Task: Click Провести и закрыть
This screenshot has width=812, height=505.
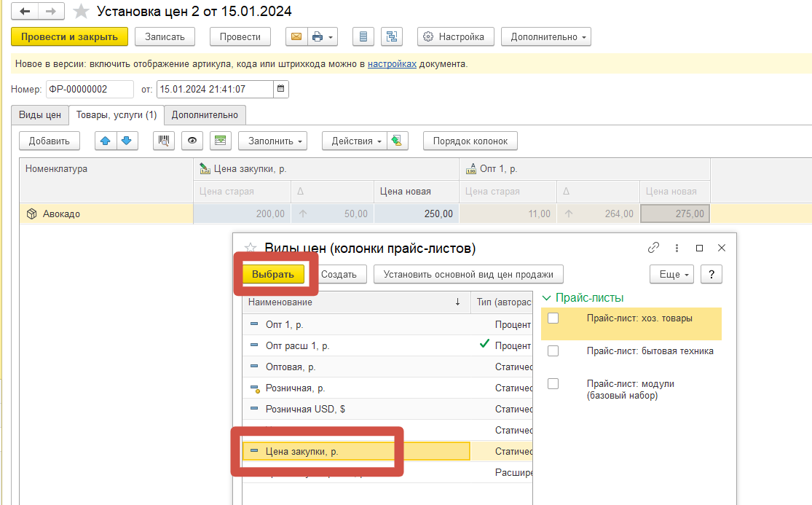Action: click(69, 36)
